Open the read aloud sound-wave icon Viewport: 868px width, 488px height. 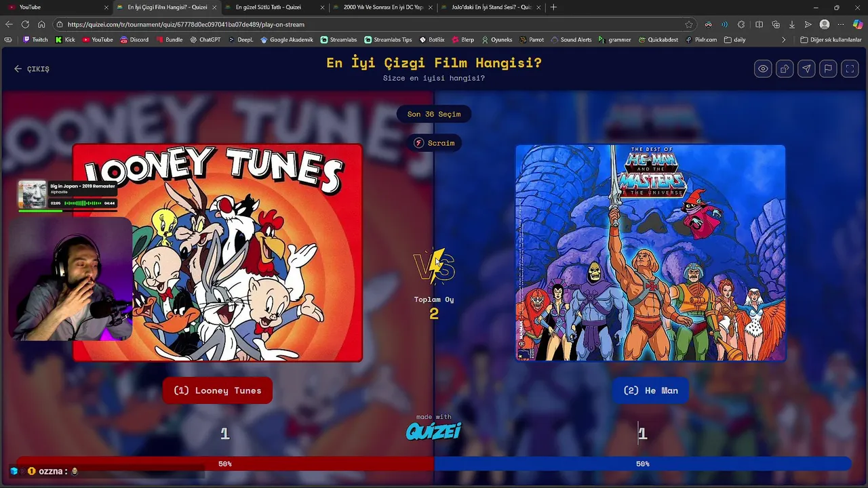[724, 24]
